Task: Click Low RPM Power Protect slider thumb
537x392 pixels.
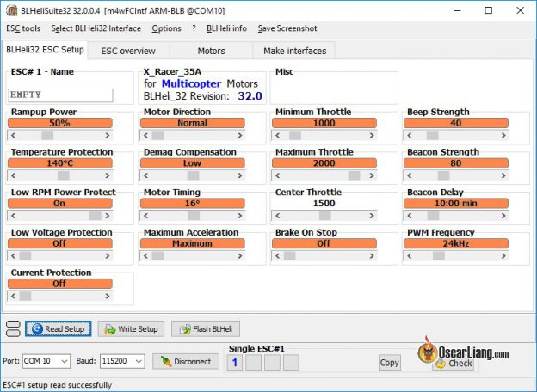Action: pyautogui.click(x=96, y=216)
